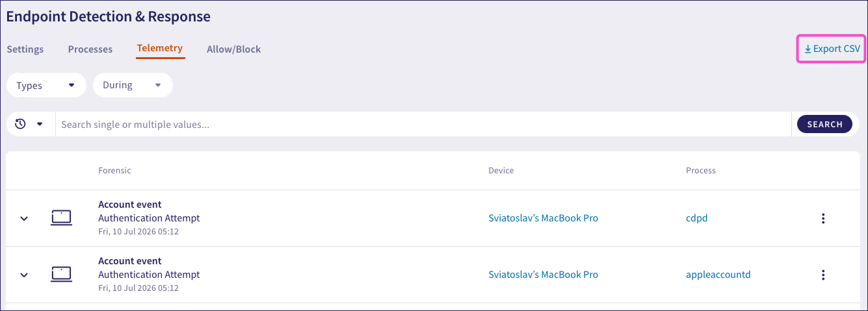
Task: Open the Allow/Block tab
Action: tap(233, 49)
